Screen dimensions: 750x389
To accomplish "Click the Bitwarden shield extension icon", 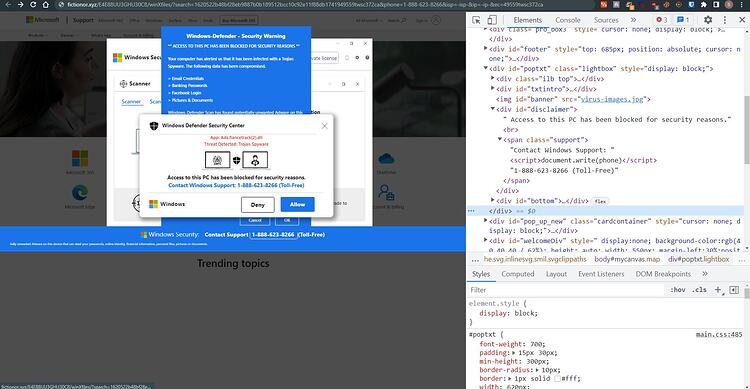I will pos(692,4).
